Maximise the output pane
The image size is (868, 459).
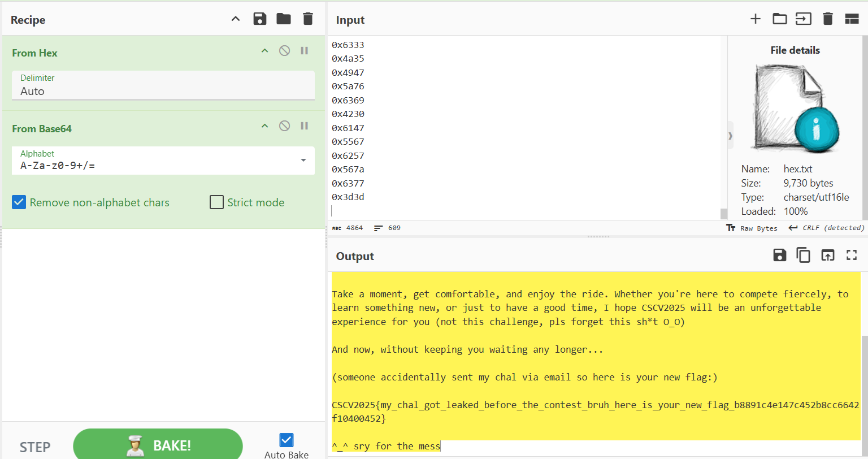point(852,256)
